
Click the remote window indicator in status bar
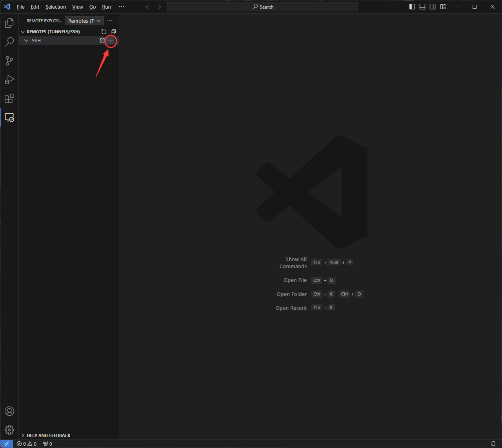7,444
